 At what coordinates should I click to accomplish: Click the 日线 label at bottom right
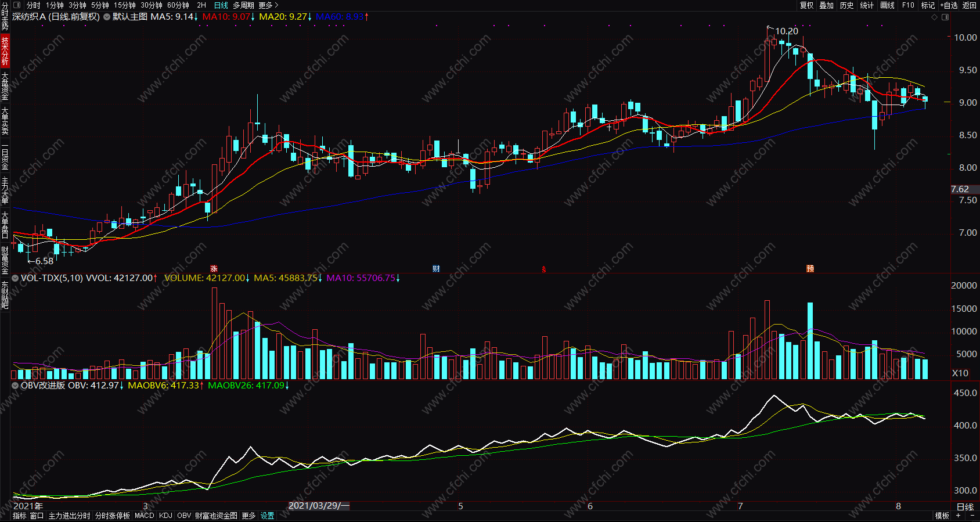click(x=965, y=507)
